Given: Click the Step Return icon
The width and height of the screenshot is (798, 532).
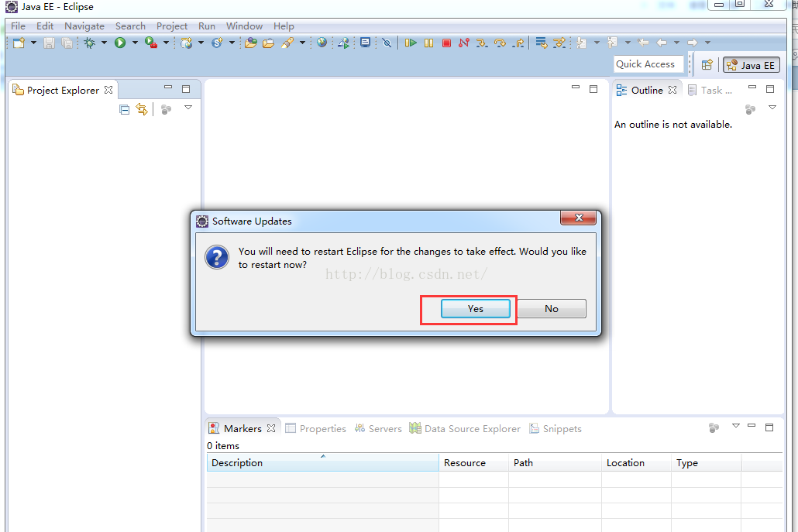Looking at the screenshot, I should [x=518, y=43].
